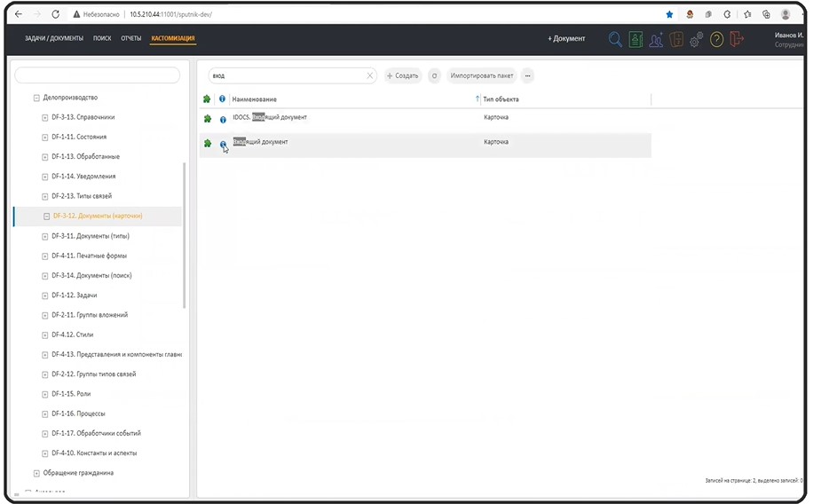Open the gears settings icon
This screenshot has height=504, width=813.
(697, 39)
